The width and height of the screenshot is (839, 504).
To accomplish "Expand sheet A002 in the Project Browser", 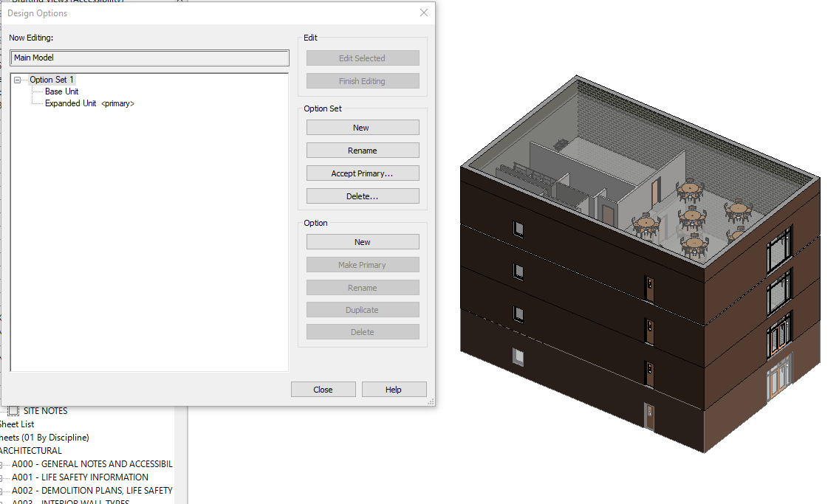I will point(0,490).
